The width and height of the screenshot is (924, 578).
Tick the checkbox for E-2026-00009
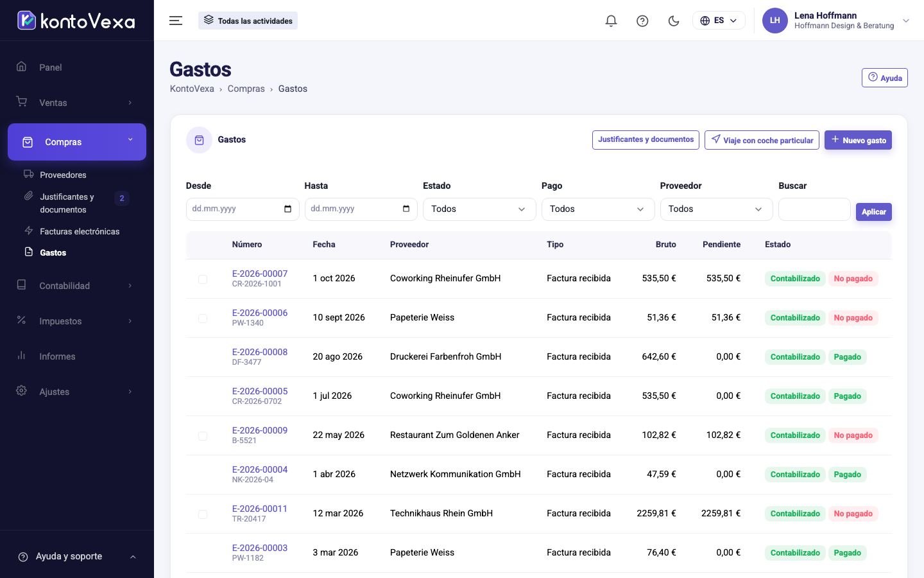coord(203,436)
